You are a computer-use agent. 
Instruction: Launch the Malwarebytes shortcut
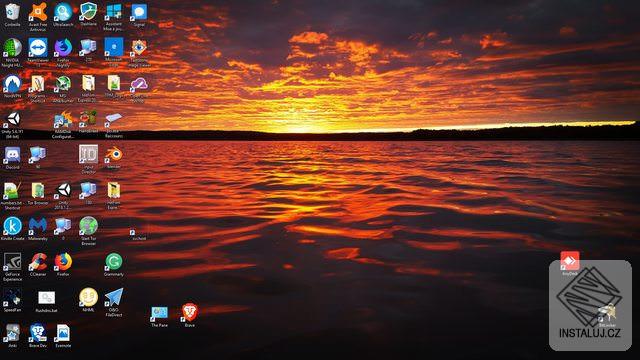pyautogui.click(x=38, y=226)
